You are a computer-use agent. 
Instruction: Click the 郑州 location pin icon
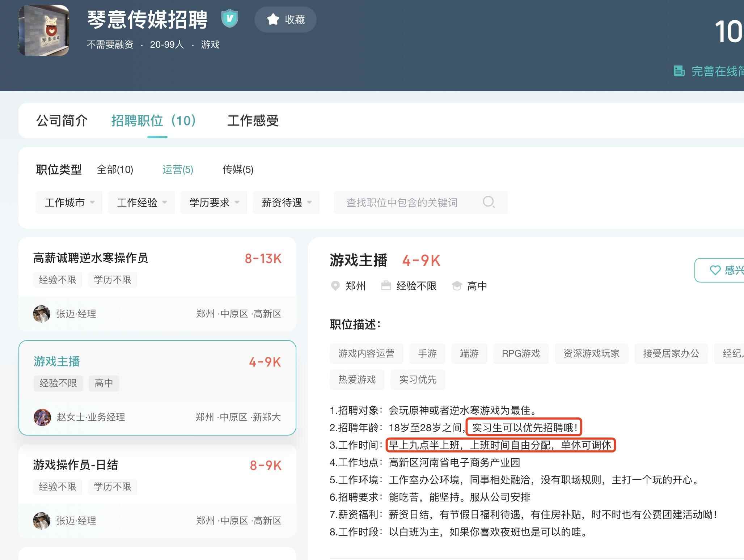pos(335,286)
